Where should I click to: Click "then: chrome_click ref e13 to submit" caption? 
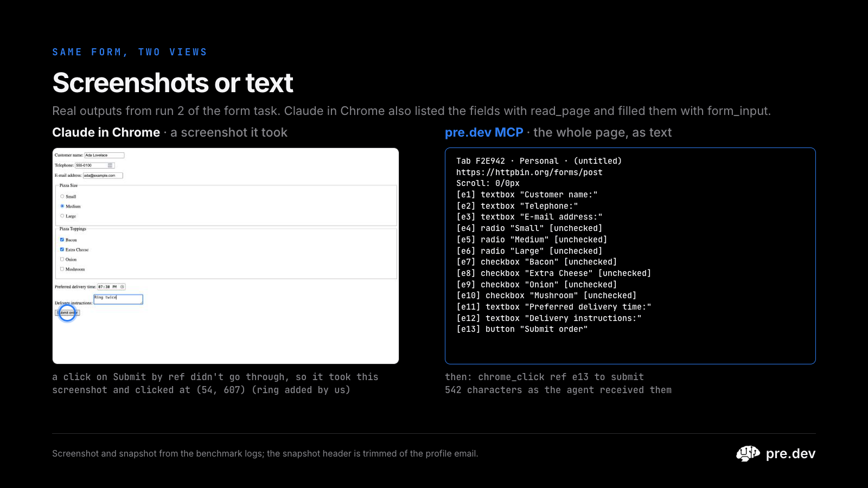click(x=544, y=377)
